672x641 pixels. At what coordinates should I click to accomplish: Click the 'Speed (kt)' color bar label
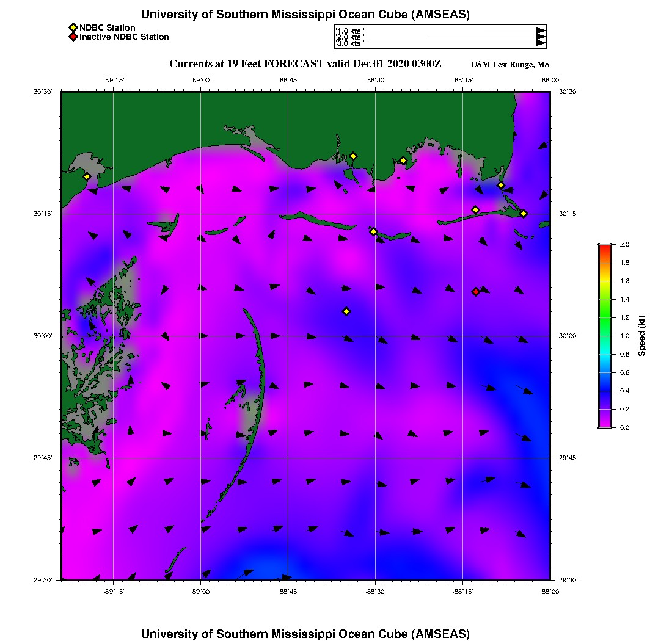coord(641,336)
